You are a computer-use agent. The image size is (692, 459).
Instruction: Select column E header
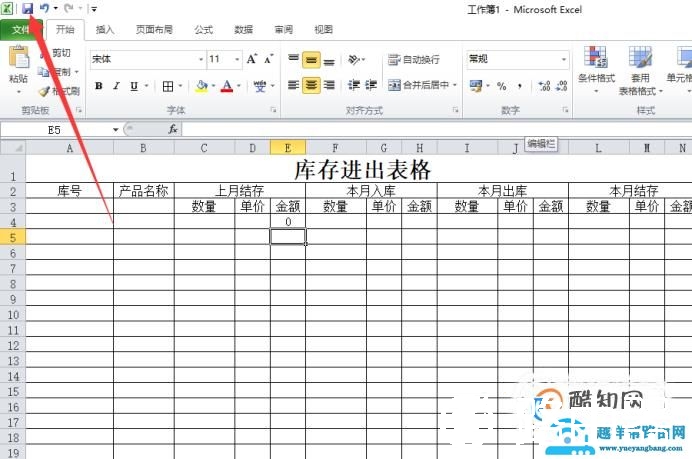(288, 148)
